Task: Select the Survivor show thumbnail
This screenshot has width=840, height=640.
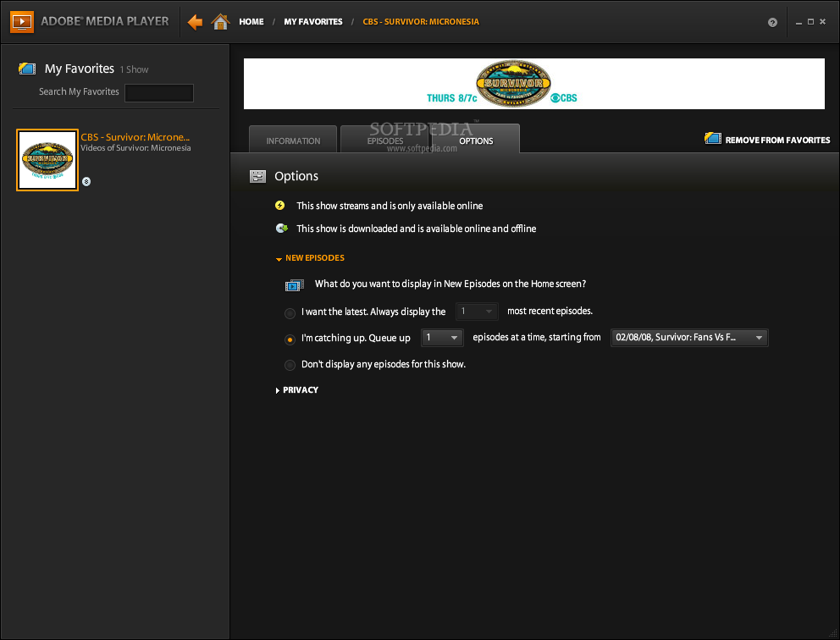Action: [x=47, y=160]
